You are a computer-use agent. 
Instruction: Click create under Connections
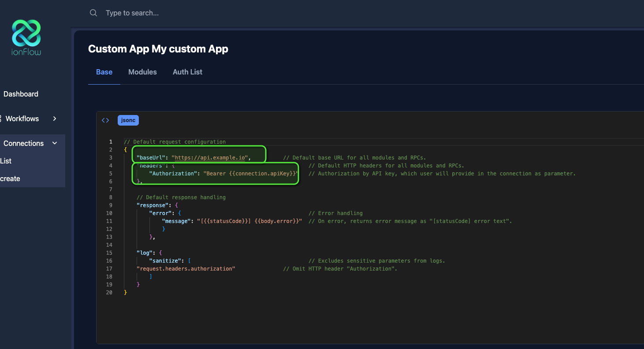[10, 178]
